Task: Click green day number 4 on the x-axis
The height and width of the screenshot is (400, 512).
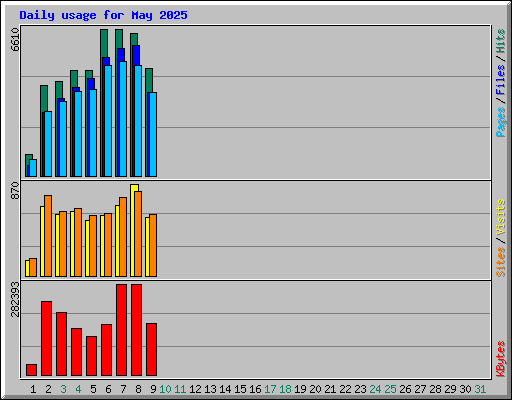Action: click(78, 389)
